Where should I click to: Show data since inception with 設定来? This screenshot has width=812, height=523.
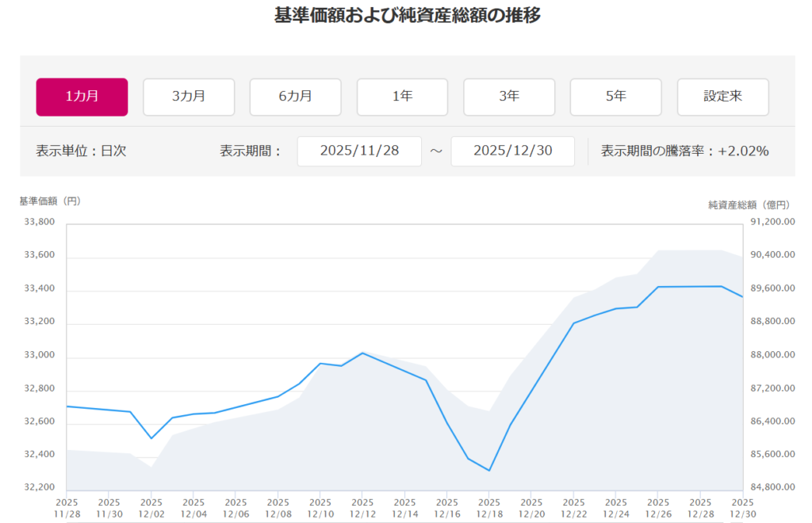[722, 97]
